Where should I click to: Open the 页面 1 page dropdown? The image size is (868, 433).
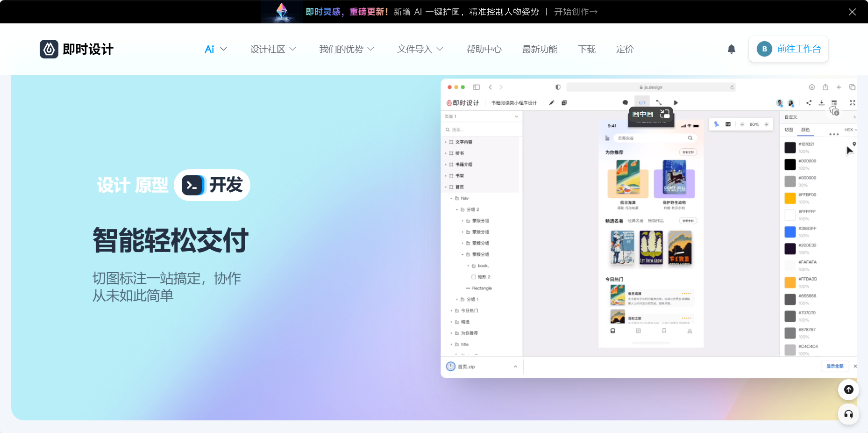[481, 116]
